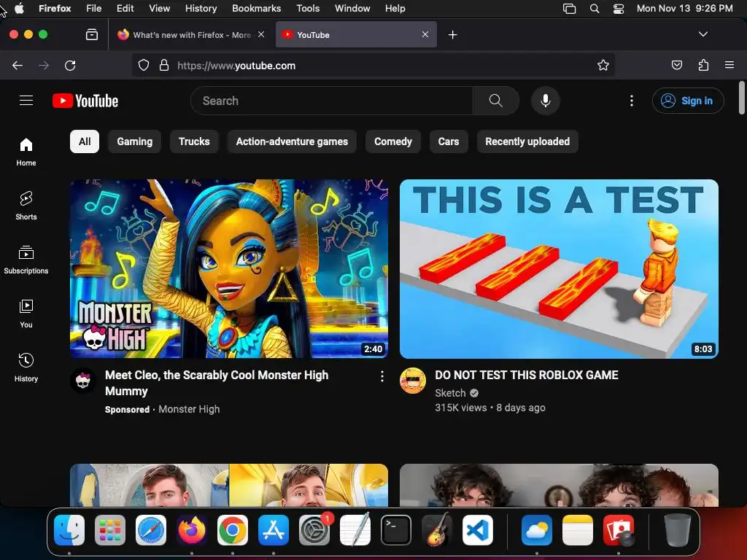Open Firefox application menu
Screen dimensions: 747x560
coord(729,65)
